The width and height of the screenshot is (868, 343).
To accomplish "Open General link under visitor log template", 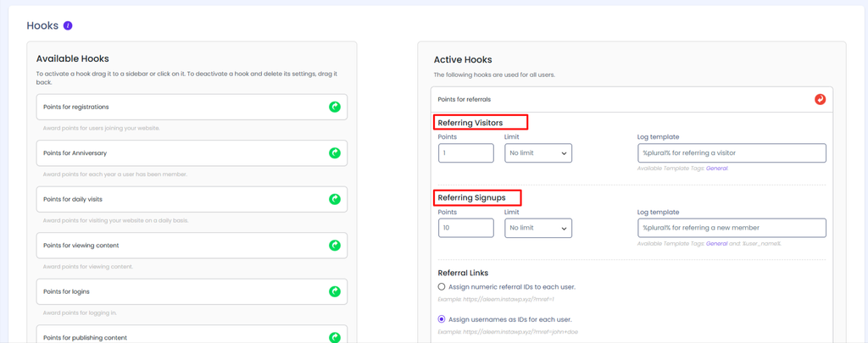I will point(717,169).
